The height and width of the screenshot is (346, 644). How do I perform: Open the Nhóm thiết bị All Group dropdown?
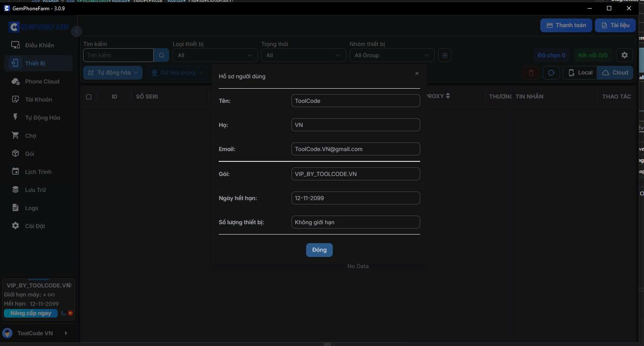click(392, 55)
